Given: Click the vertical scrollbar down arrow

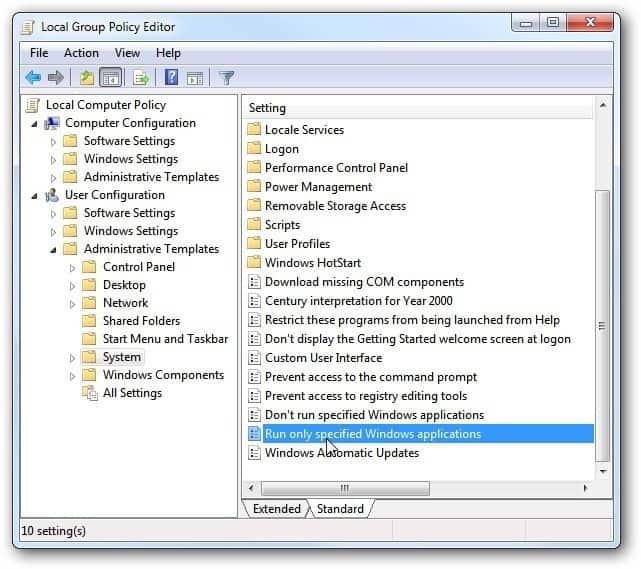Looking at the screenshot, I should coord(602,471).
